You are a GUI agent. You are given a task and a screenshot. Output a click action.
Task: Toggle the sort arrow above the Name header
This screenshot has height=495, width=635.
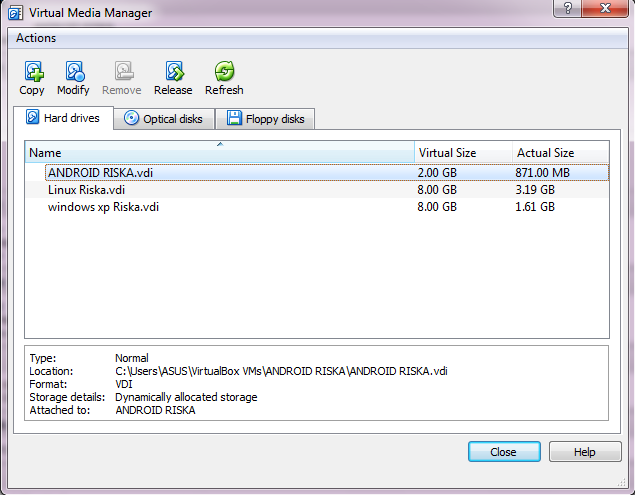pyautogui.click(x=220, y=144)
